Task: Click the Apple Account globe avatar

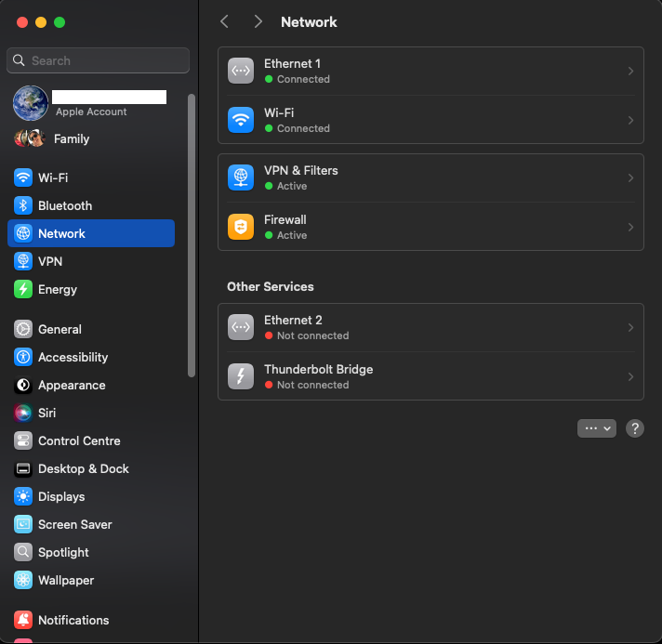Action: pyautogui.click(x=31, y=103)
